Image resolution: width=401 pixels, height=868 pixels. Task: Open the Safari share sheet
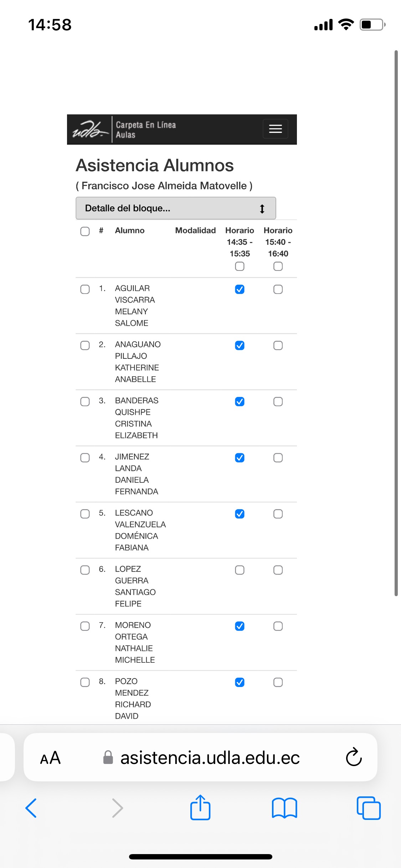200,808
